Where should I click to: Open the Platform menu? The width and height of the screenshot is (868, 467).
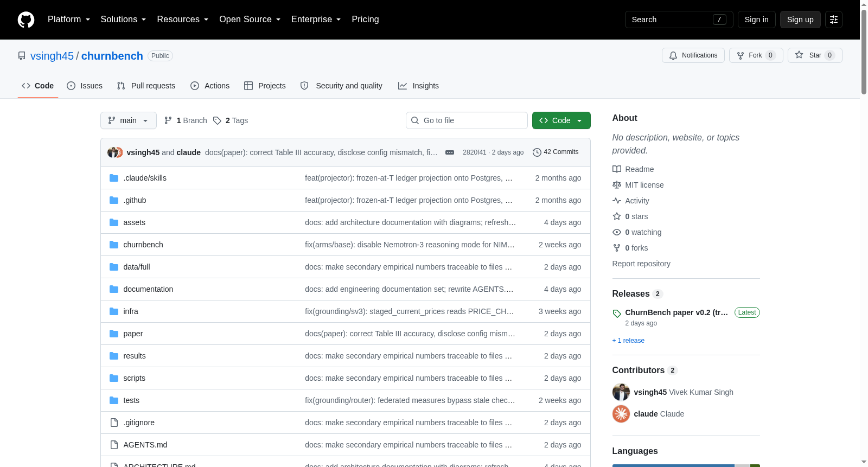69,20
